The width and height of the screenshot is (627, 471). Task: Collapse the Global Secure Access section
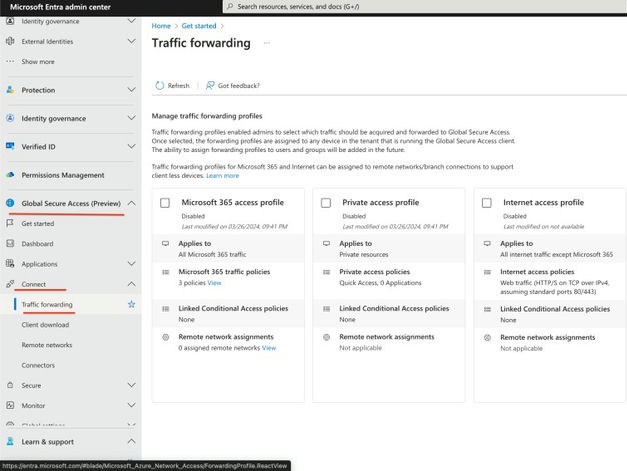[x=131, y=204]
